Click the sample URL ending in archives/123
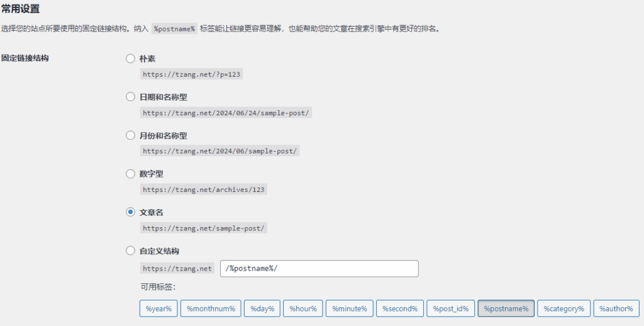644x326 pixels. (x=204, y=189)
